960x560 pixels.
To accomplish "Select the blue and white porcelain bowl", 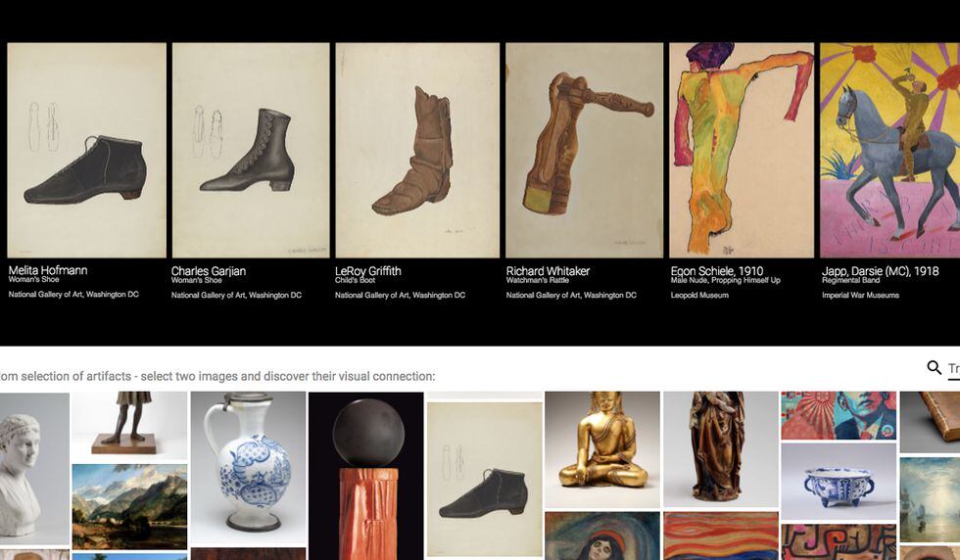I will [839, 482].
